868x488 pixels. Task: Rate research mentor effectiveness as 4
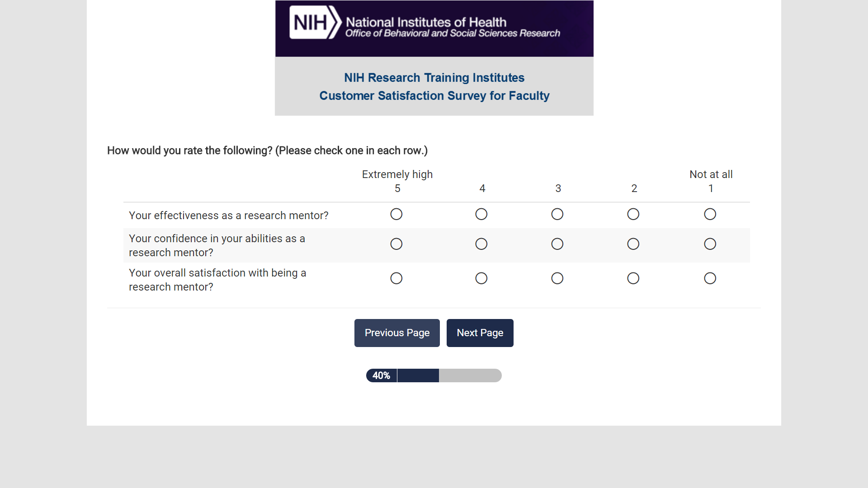point(481,214)
